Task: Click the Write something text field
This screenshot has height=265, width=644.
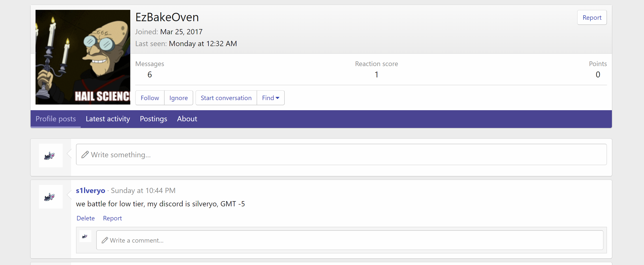Action: pyautogui.click(x=341, y=155)
